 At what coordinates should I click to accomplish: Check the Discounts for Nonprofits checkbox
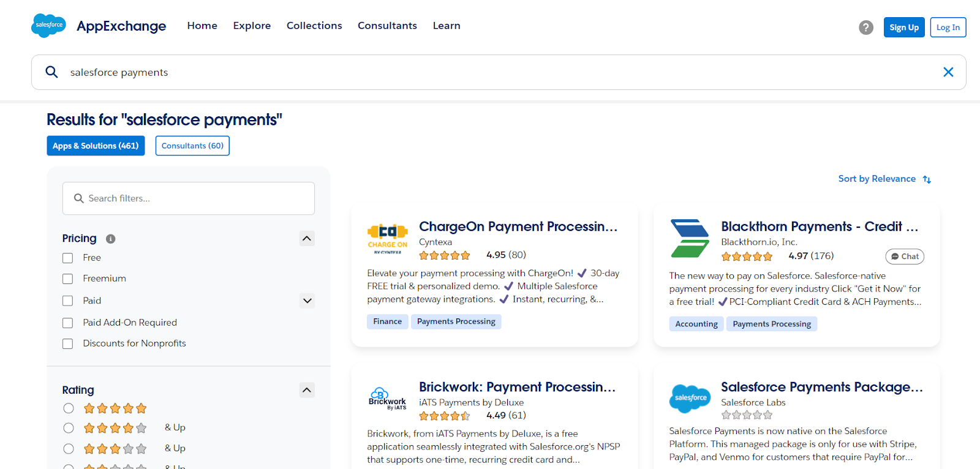pos(68,344)
